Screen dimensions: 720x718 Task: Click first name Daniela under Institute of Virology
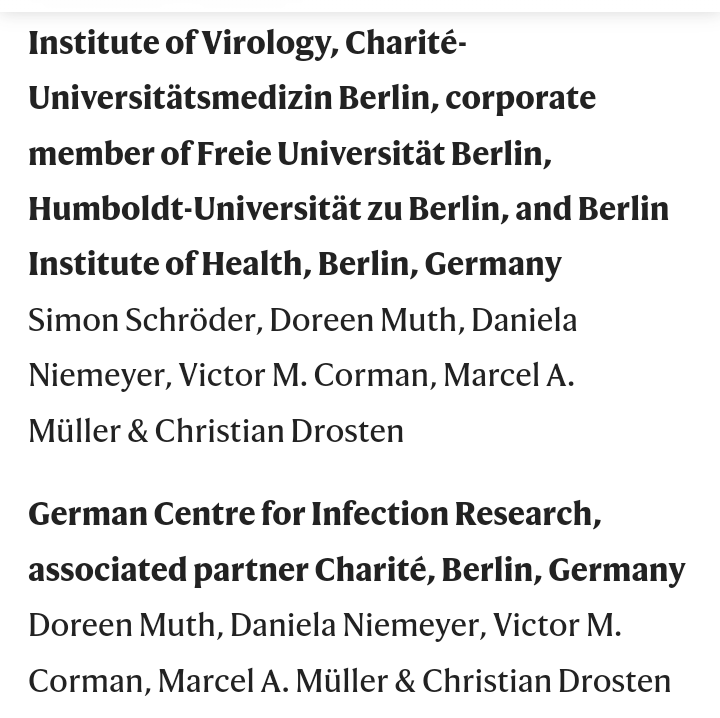(524, 320)
